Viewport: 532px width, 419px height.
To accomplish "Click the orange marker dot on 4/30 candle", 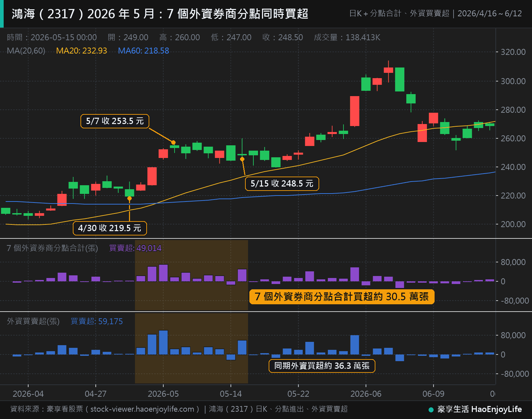I will 129,199.
